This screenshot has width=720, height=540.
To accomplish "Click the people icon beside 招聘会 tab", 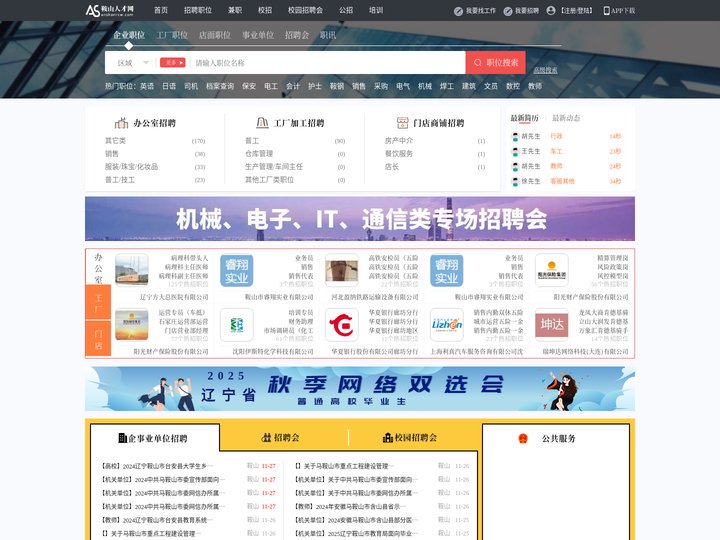I will click(266, 438).
